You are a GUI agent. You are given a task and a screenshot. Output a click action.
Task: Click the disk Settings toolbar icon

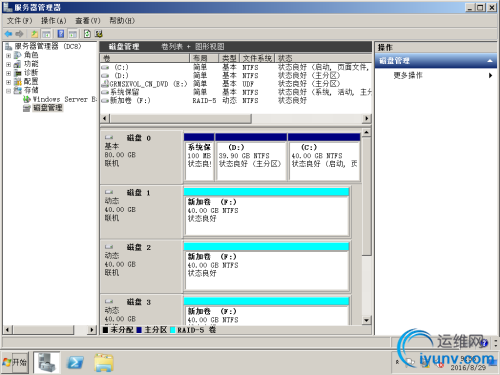point(99,34)
